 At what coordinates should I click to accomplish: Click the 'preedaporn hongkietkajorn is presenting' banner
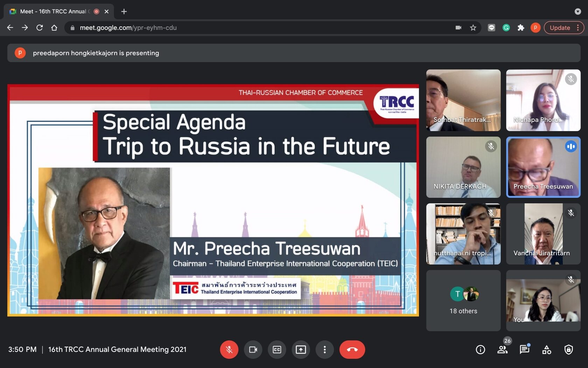[294, 53]
